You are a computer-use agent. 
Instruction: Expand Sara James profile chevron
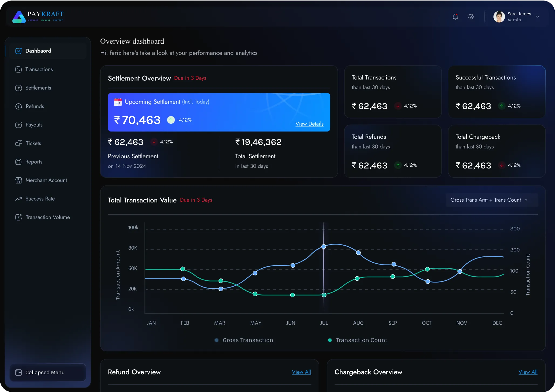coord(537,17)
